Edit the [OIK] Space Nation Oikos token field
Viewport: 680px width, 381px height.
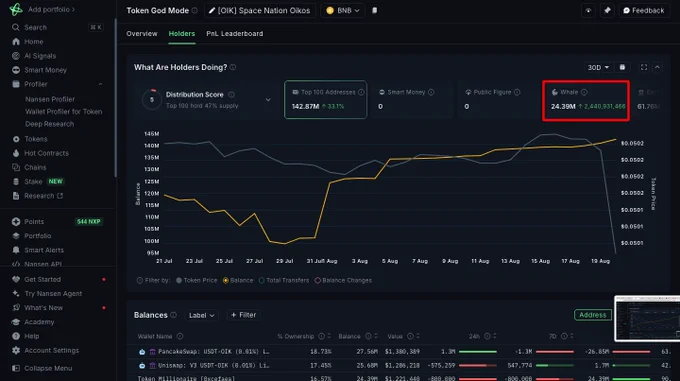[x=259, y=10]
